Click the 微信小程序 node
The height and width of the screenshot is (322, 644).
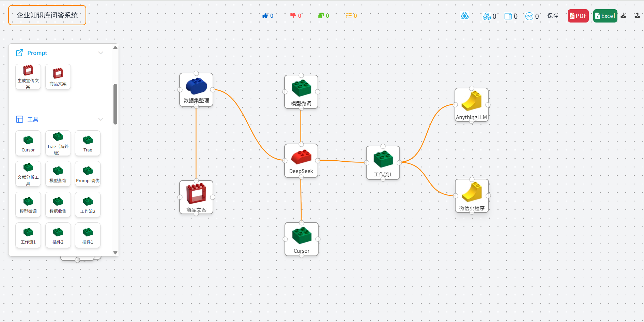coord(472,196)
